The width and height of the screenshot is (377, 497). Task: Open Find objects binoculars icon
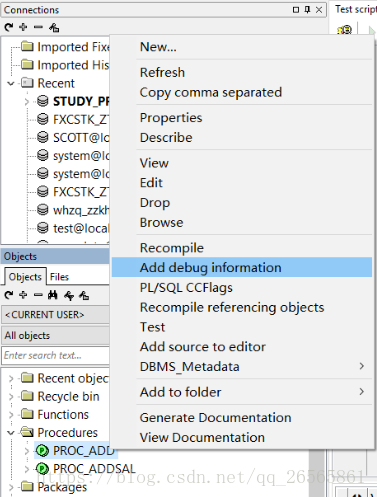pyautogui.click(x=53, y=295)
